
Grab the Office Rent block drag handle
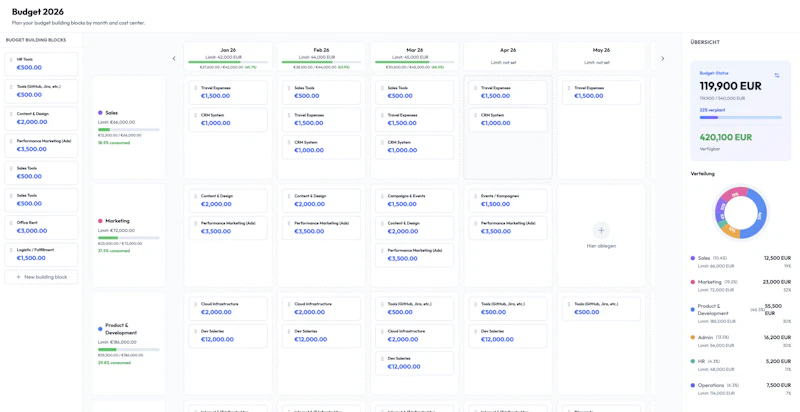pyautogui.click(x=11, y=223)
